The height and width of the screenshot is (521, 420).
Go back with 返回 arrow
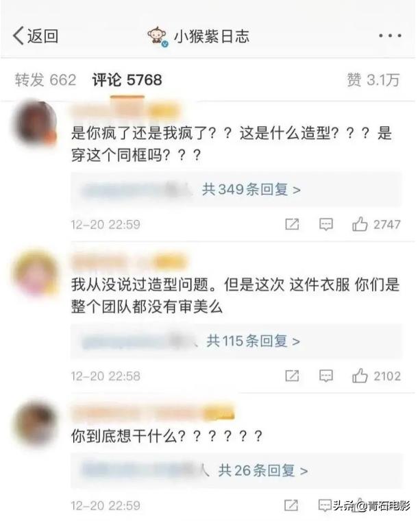pyautogui.click(x=36, y=36)
